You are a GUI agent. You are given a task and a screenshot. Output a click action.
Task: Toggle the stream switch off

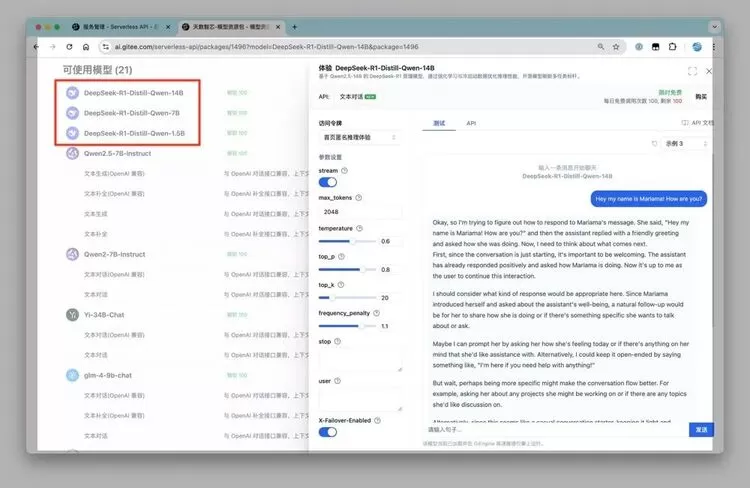point(328,183)
